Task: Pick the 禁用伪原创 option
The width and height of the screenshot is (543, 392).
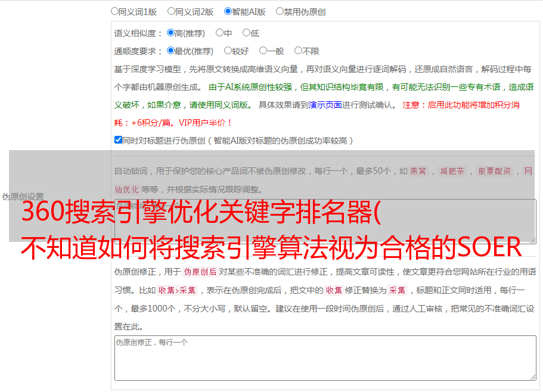Action: click(x=280, y=11)
